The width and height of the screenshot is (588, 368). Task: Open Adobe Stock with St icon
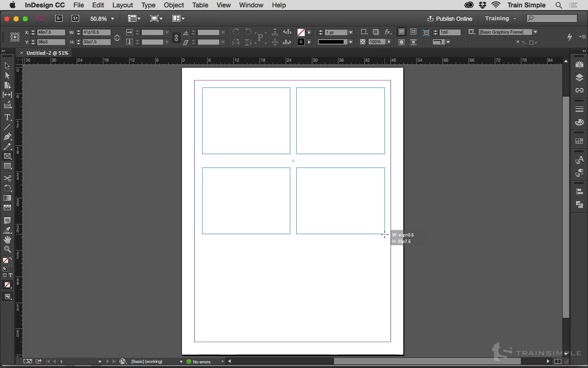[75, 18]
